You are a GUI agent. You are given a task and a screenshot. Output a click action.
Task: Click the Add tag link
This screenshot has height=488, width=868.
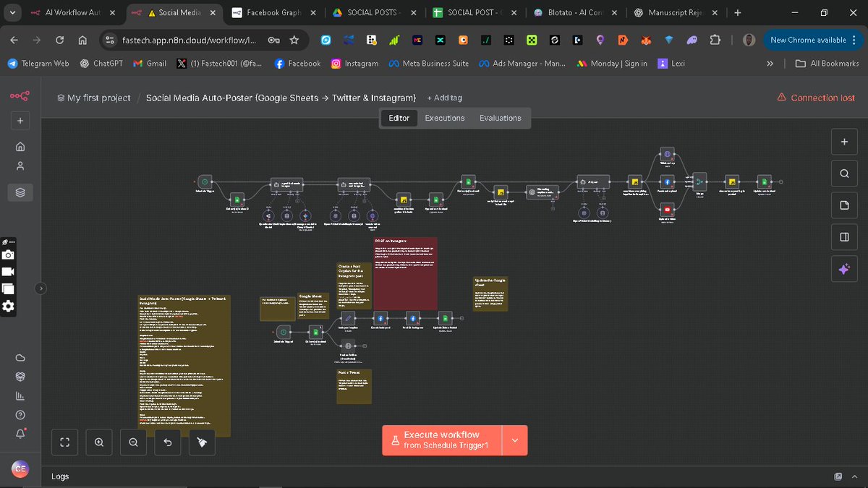[x=445, y=98]
